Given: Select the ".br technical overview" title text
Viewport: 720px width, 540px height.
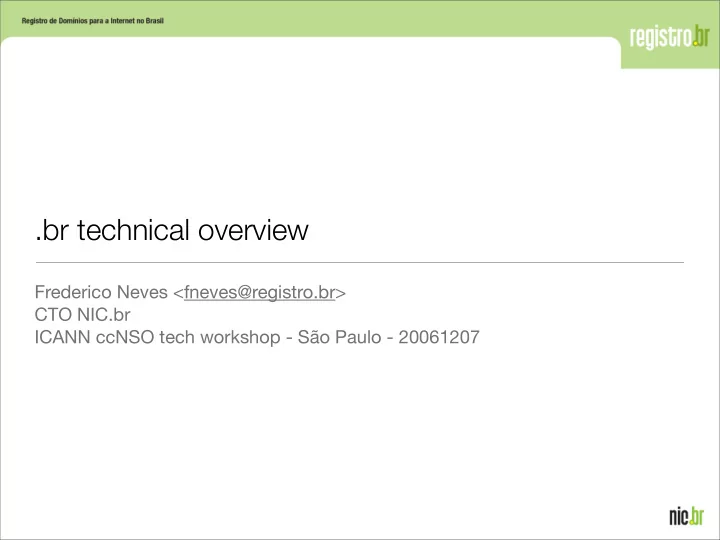Looking at the screenshot, I should point(172,230).
